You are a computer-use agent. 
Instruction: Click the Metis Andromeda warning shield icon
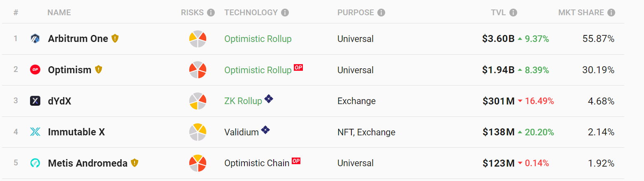[x=135, y=163]
